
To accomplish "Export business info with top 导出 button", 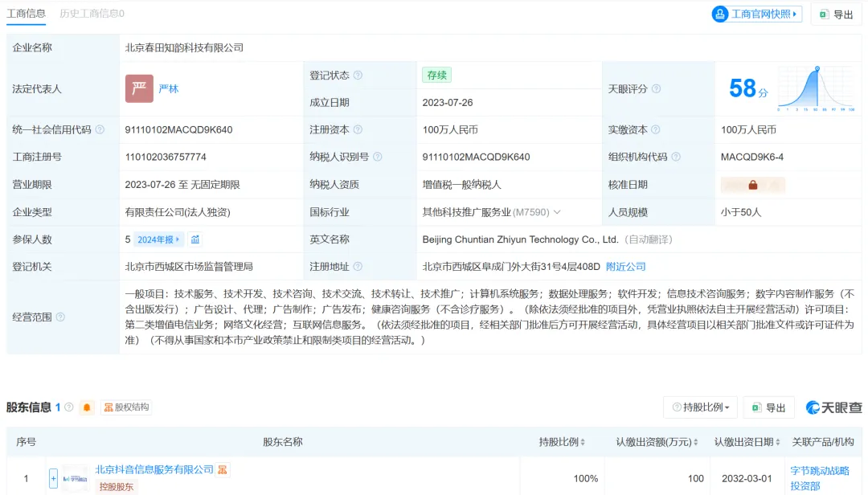I will pyautogui.click(x=837, y=14).
